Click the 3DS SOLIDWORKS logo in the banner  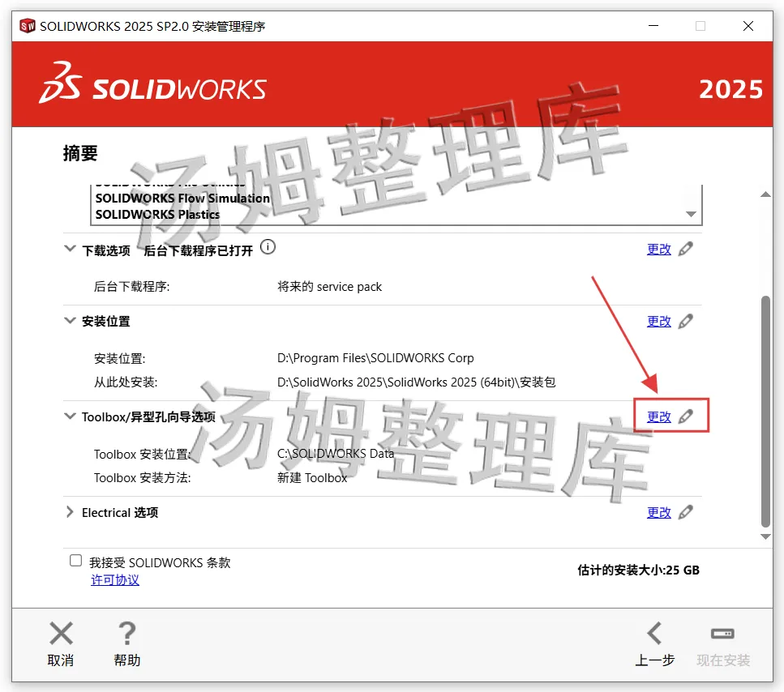click(152, 83)
